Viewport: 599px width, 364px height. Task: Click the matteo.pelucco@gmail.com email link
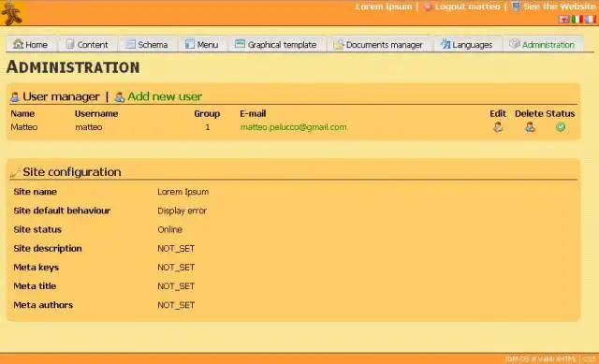293,127
